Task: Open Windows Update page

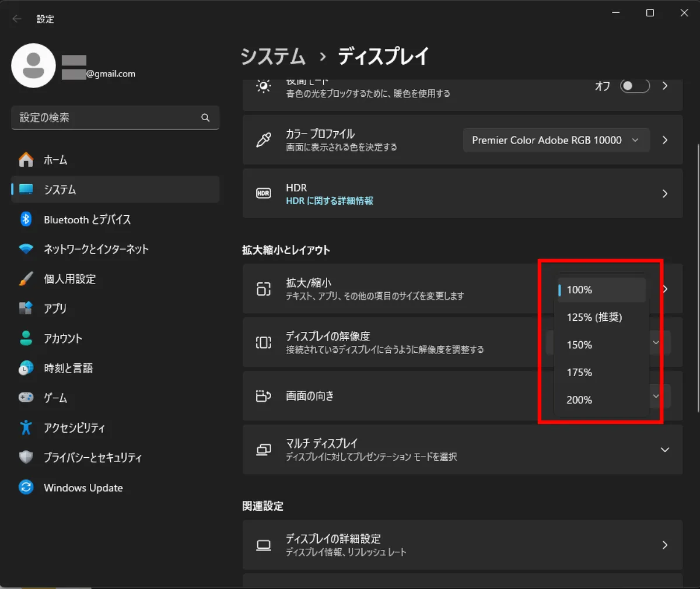Action: 115,487
